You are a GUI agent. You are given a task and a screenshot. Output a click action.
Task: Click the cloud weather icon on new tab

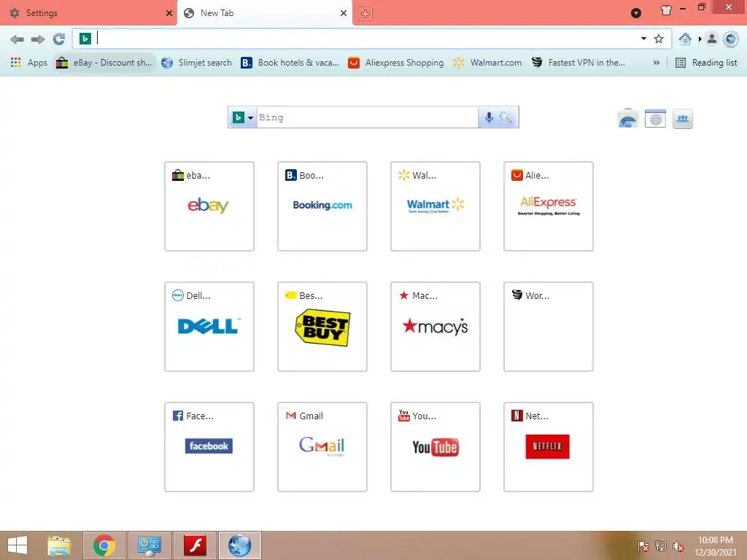628,119
